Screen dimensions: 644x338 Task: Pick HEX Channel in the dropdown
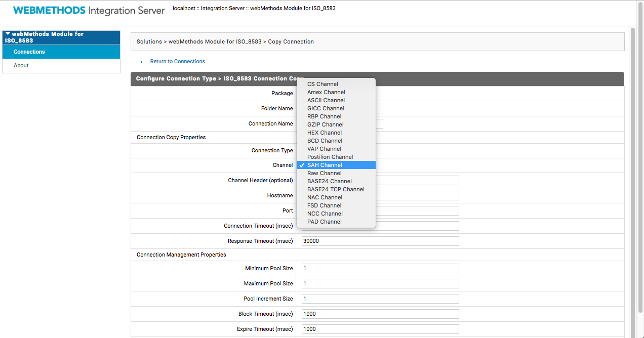pos(336,133)
